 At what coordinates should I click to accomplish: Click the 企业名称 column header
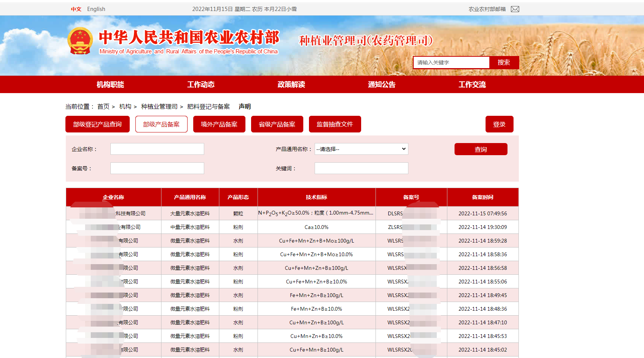click(x=113, y=197)
